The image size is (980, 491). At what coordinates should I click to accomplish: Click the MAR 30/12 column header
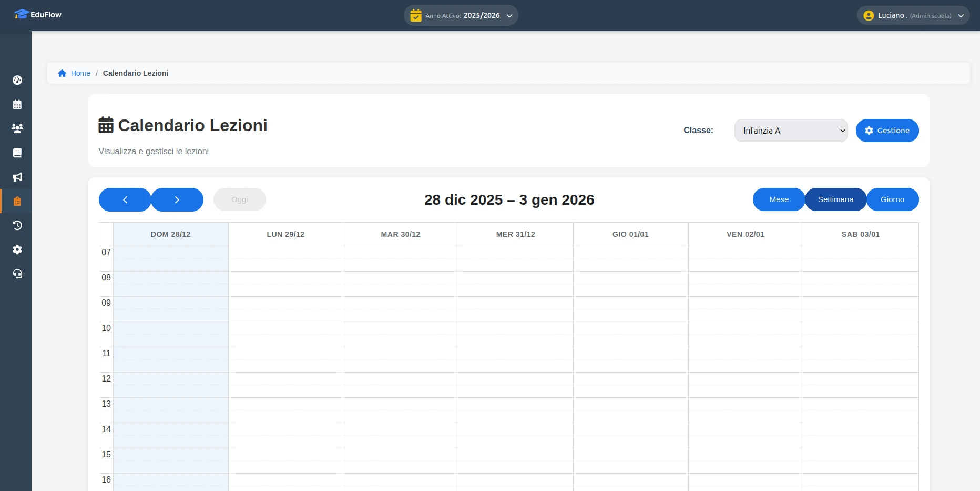click(401, 234)
